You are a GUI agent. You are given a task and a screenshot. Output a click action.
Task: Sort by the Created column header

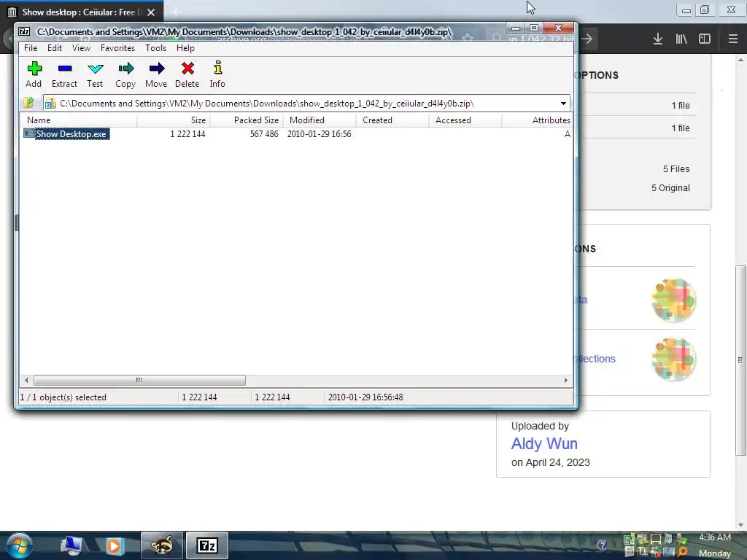click(x=392, y=120)
